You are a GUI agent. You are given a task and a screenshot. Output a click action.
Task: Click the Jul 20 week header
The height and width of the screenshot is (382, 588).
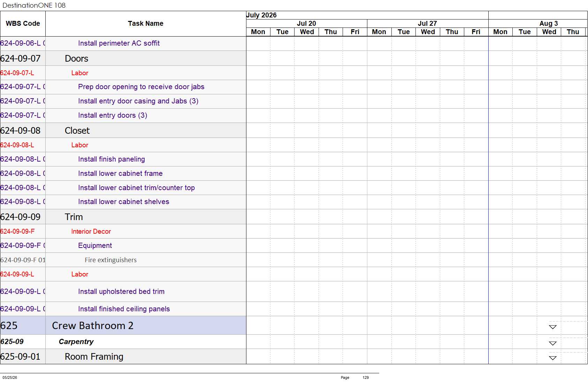[x=306, y=23]
